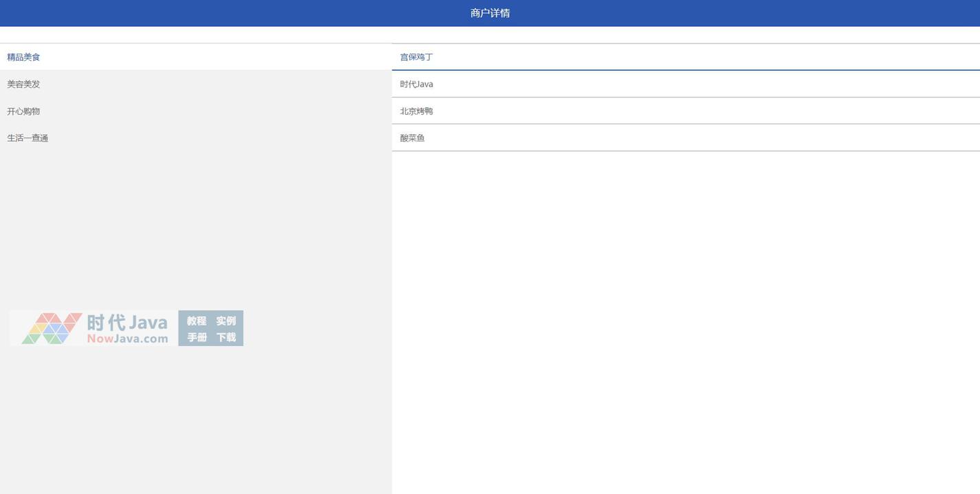This screenshot has width=980, height=494.
Task: Pick 北京烤鸭 from the list
Action: coord(417,111)
